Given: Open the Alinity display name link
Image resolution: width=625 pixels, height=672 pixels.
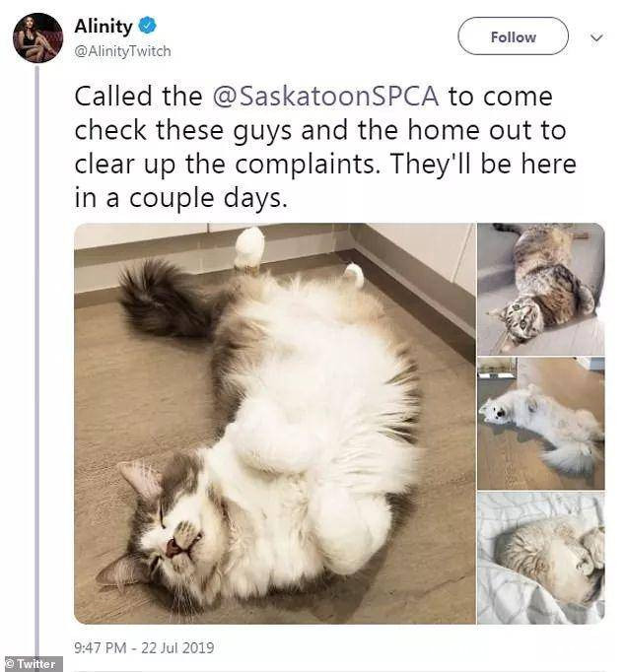Looking at the screenshot, I should click(104, 26).
